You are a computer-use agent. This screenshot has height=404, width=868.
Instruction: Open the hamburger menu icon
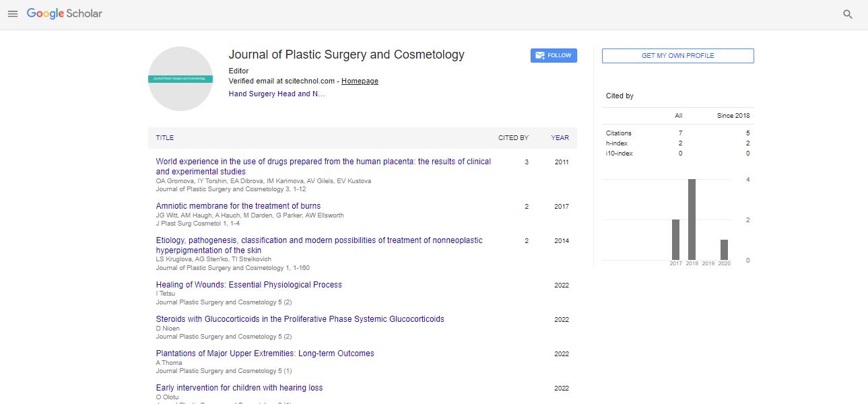click(13, 13)
